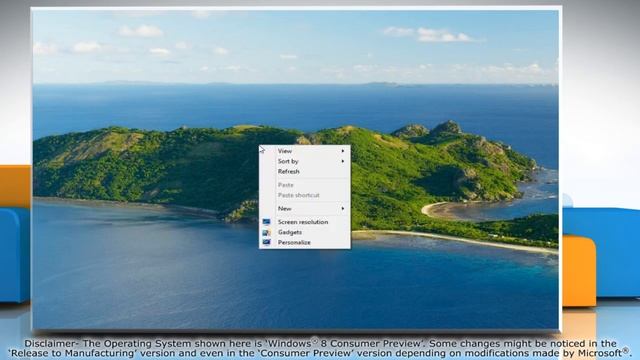
Task: Open the Sort by submenu
Action: (304, 161)
